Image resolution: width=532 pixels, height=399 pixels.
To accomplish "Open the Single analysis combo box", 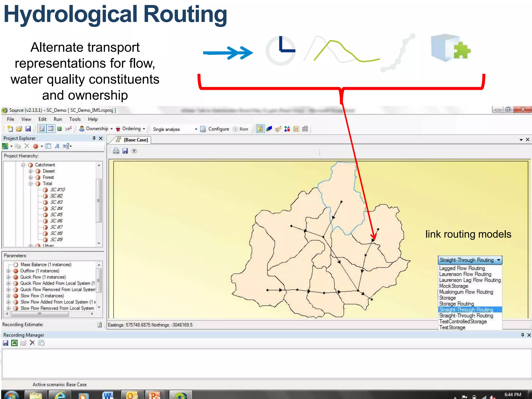I will pos(175,129).
